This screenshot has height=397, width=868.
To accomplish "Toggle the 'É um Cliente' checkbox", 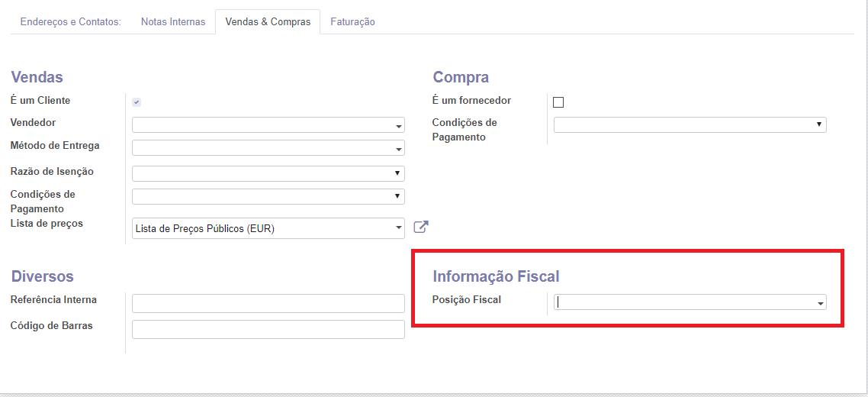I will [137, 102].
